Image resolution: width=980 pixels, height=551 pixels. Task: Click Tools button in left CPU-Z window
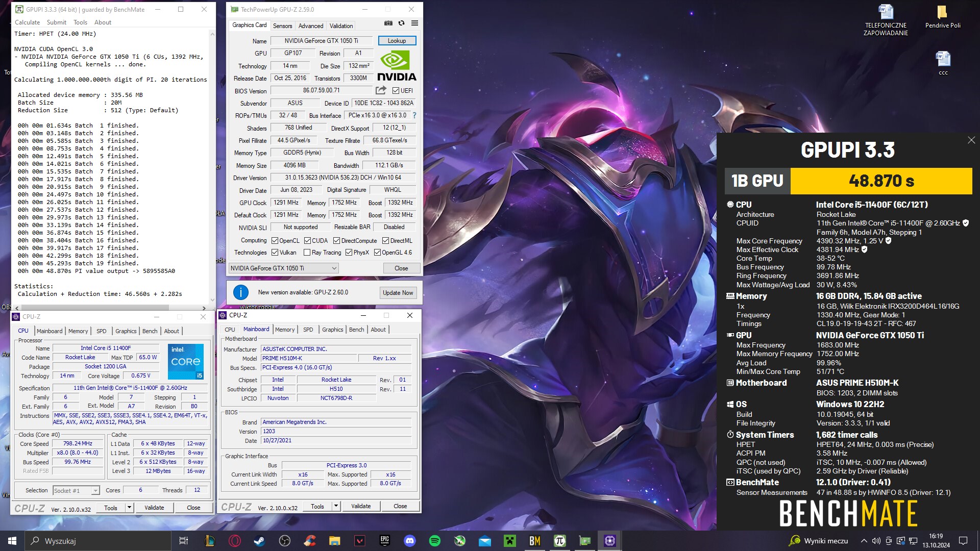click(111, 508)
